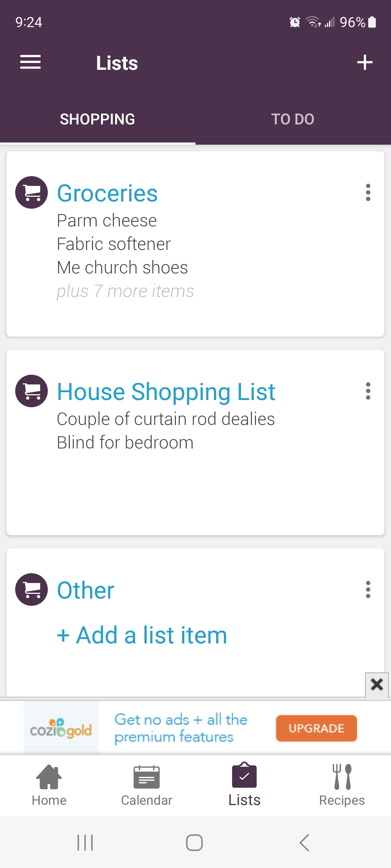Image resolution: width=391 pixels, height=868 pixels.
Task: Open Calendar from bottom navigation
Action: click(x=147, y=786)
